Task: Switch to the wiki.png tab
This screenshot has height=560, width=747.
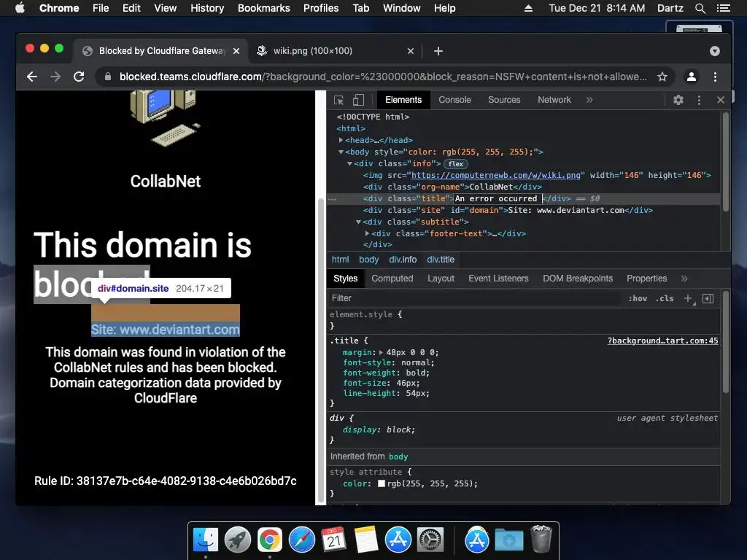Action: click(336, 51)
